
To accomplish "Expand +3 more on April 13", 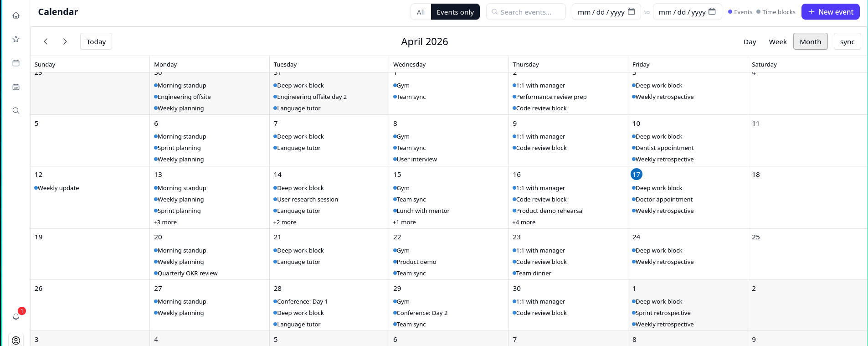I will point(165,222).
